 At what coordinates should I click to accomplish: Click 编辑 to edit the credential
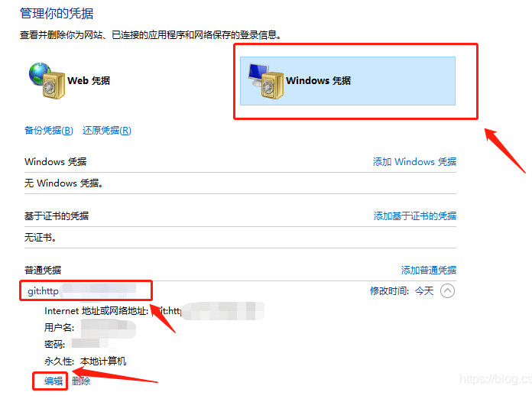pyautogui.click(x=54, y=381)
